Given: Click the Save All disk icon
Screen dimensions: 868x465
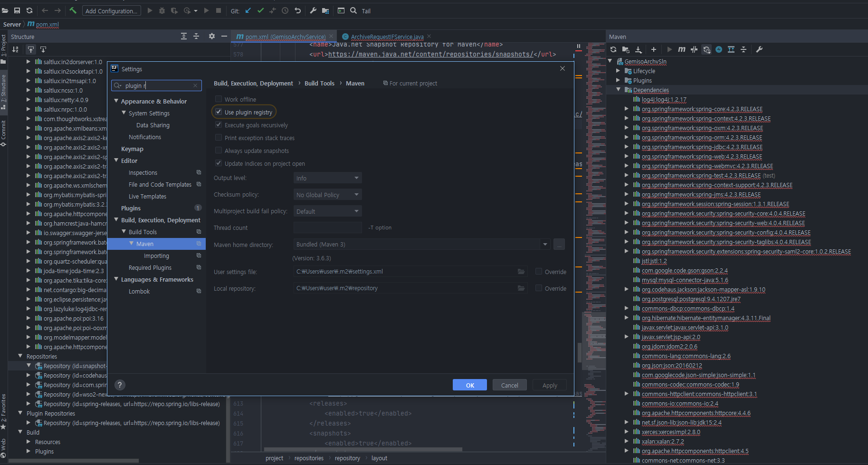Looking at the screenshot, I should point(17,10).
